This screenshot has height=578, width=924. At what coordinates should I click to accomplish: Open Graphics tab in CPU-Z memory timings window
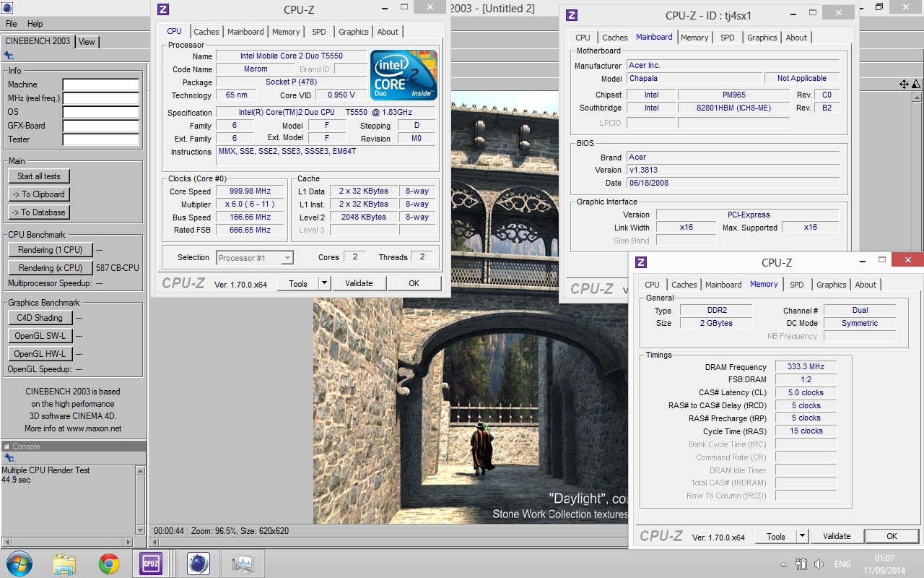(832, 285)
